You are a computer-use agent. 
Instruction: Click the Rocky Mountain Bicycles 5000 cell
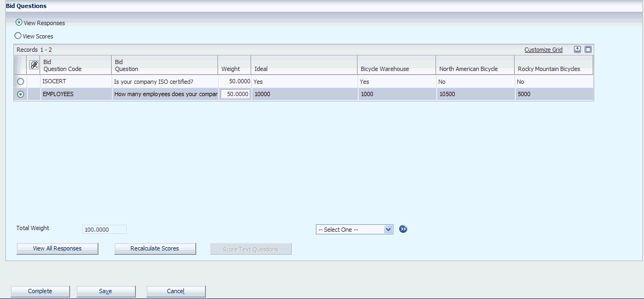pyautogui.click(x=554, y=94)
